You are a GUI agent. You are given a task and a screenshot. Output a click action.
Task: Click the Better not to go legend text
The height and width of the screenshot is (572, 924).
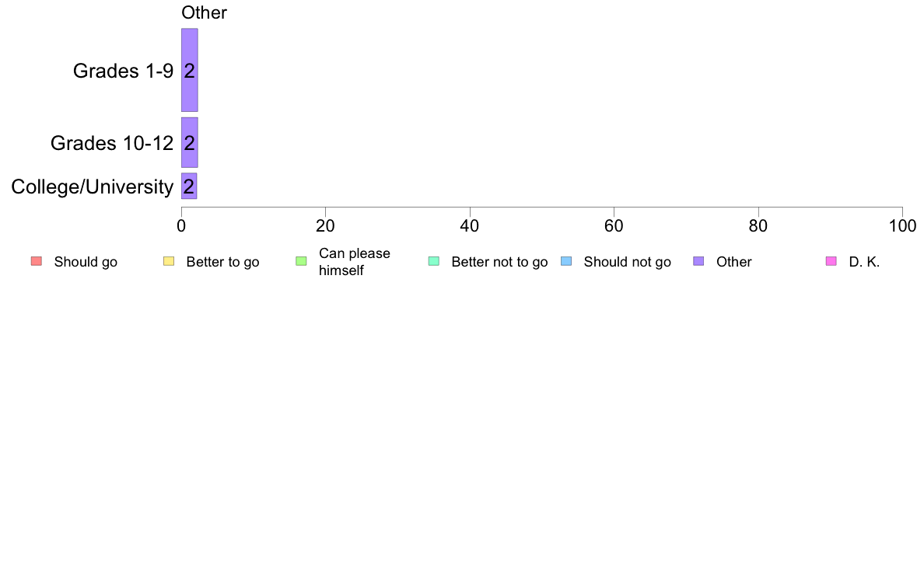point(499,262)
